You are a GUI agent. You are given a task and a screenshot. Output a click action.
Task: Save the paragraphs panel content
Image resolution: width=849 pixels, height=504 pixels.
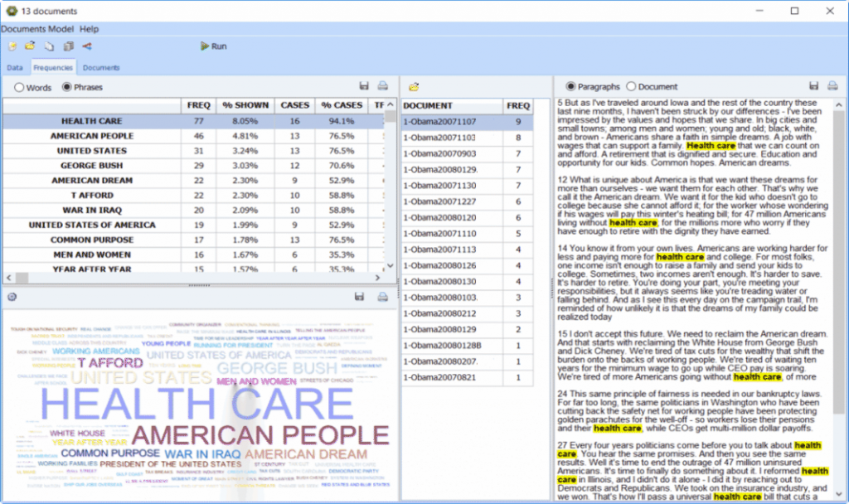pos(815,87)
